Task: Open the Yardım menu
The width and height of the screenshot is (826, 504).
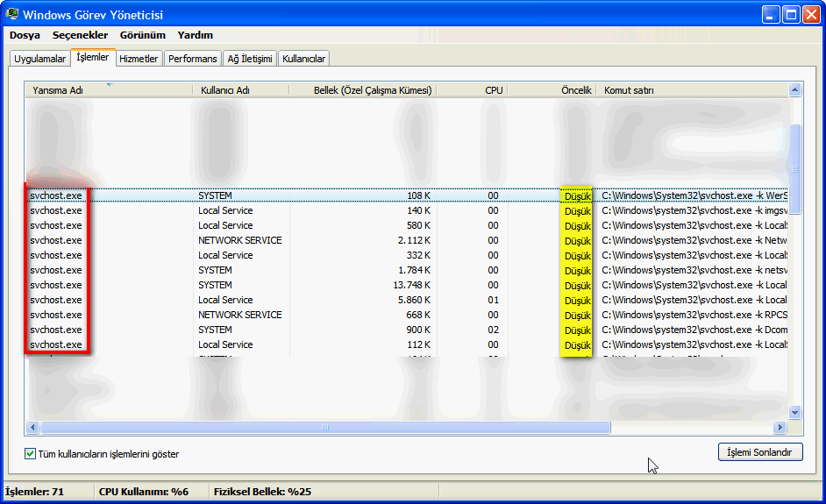Action: pyautogui.click(x=196, y=35)
